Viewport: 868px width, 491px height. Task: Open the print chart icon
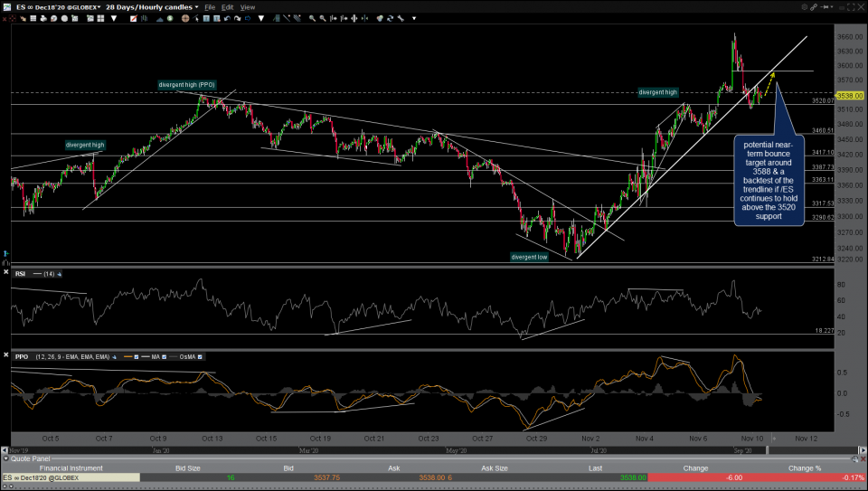43,18
